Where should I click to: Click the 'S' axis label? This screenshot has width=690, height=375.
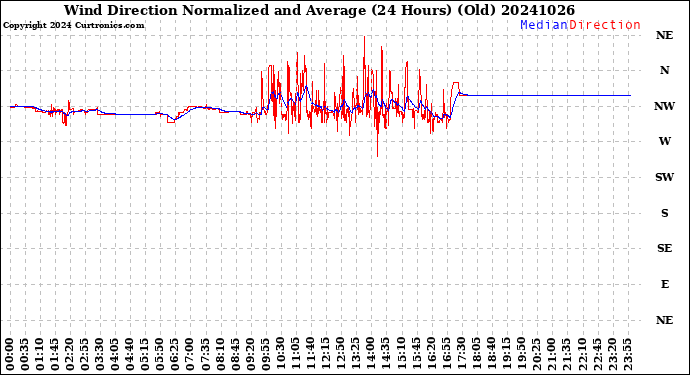[x=664, y=213]
